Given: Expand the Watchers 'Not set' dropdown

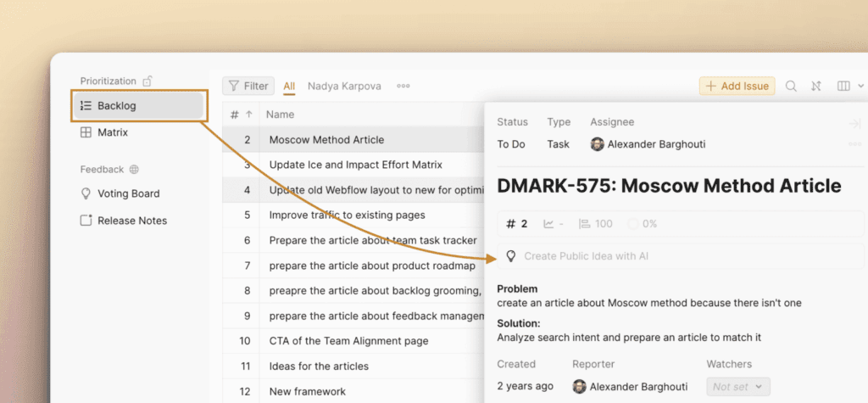Looking at the screenshot, I should tap(738, 387).
